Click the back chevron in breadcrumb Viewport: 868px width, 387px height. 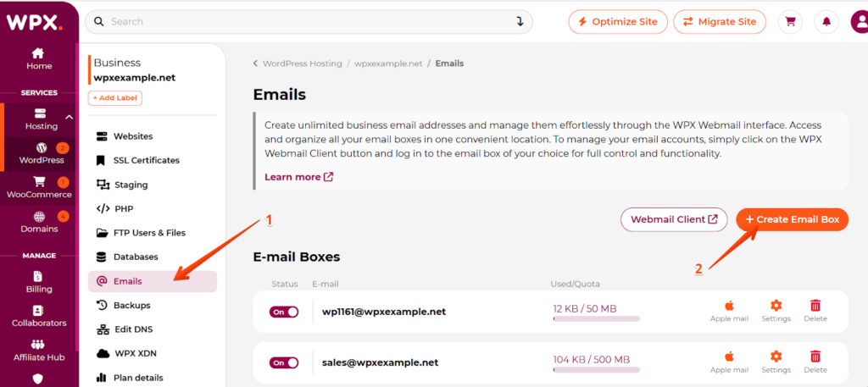(x=256, y=64)
